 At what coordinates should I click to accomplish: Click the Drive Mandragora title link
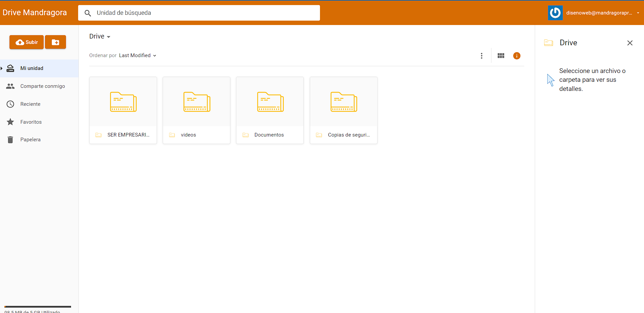(34, 13)
